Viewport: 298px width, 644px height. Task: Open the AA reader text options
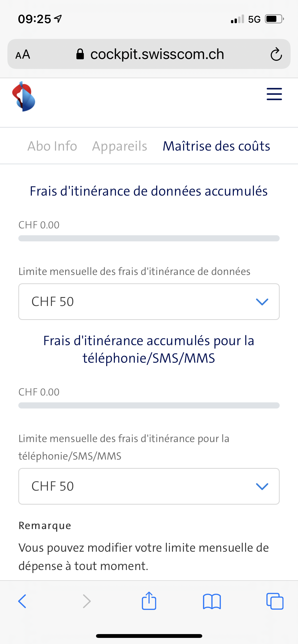(23, 54)
